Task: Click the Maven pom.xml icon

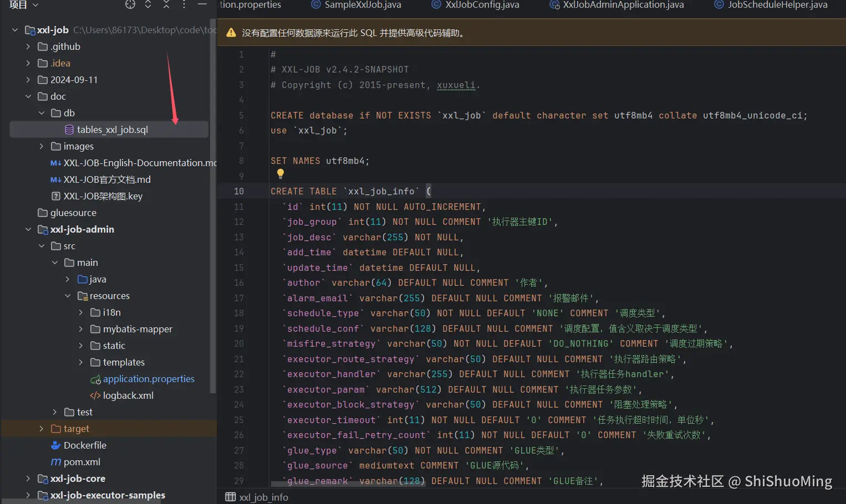Action: [x=55, y=462]
